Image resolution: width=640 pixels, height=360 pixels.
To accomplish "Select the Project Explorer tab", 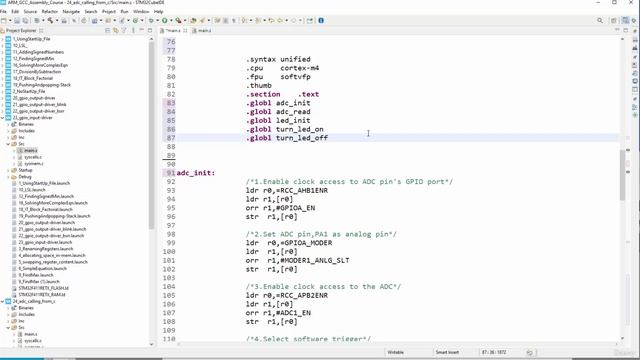I will [21, 31].
